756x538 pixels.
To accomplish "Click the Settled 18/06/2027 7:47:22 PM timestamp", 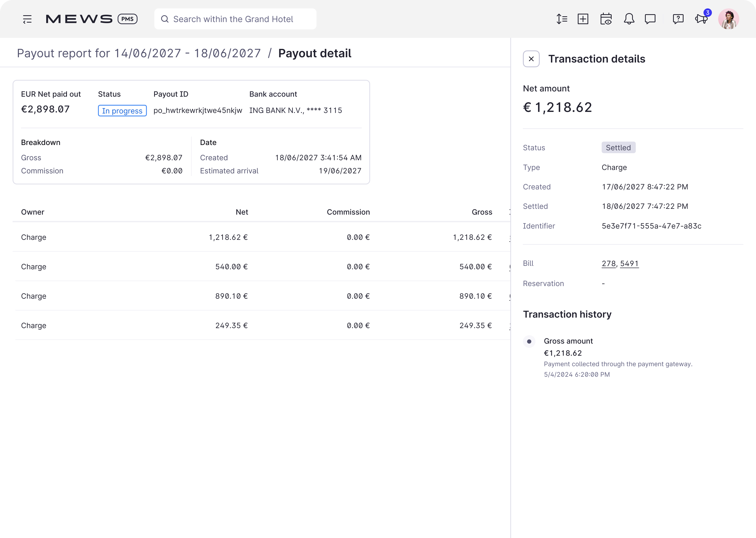I will [x=645, y=206].
